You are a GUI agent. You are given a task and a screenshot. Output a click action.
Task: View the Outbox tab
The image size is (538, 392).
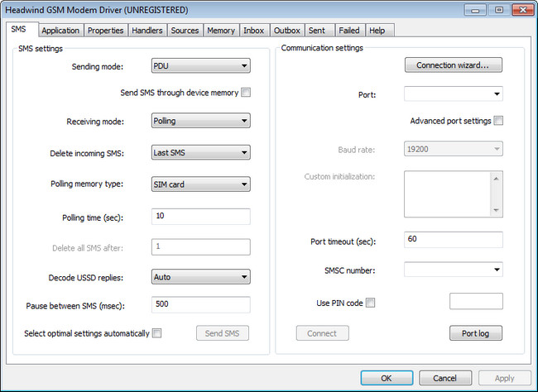[x=287, y=30]
